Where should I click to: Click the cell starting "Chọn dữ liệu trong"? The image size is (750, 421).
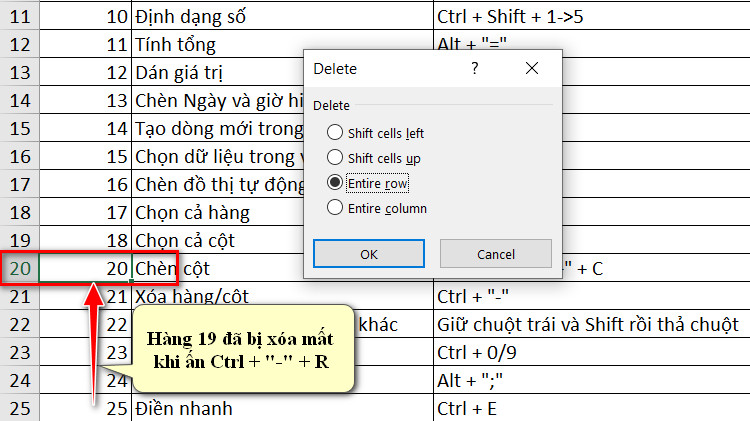pyautogui.click(x=218, y=156)
